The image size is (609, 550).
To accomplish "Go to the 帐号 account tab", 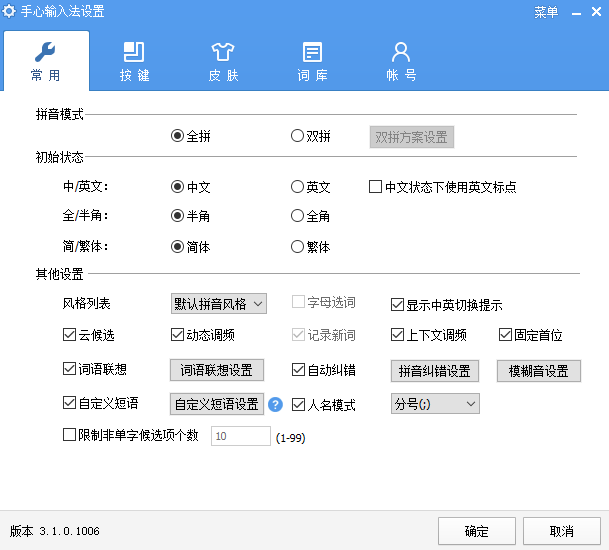I will pos(401,61).
